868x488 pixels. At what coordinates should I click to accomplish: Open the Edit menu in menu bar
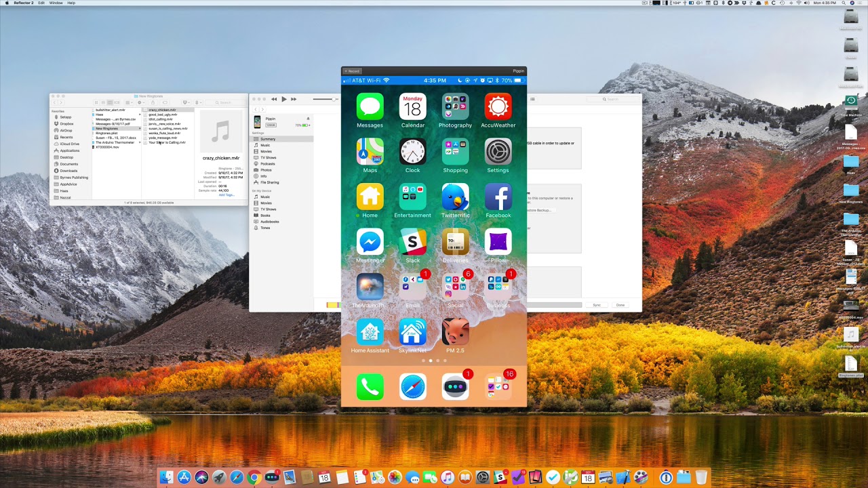[41, 3]
